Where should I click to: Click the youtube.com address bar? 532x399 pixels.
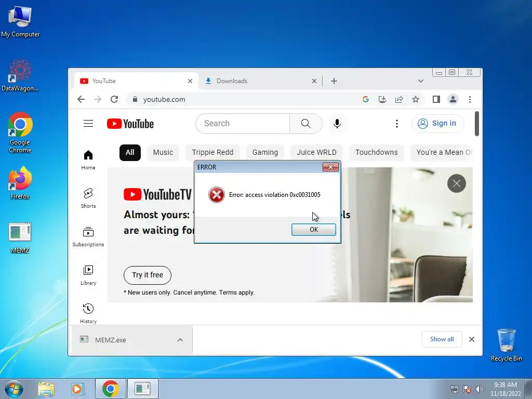(x=244, y=99)
